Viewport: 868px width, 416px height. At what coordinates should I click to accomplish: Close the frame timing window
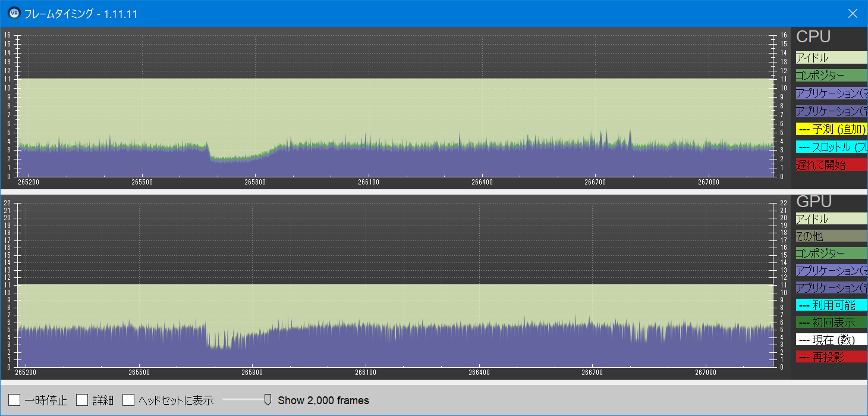click(x=853, y=13)
